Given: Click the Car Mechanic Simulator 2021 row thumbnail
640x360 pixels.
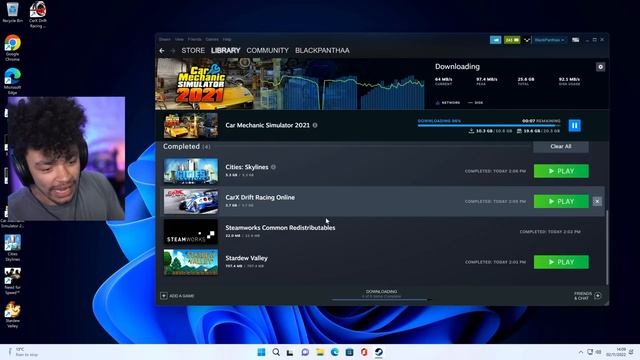Looking at the screenshot, I should pyautogui.click(x=191, y=125).
